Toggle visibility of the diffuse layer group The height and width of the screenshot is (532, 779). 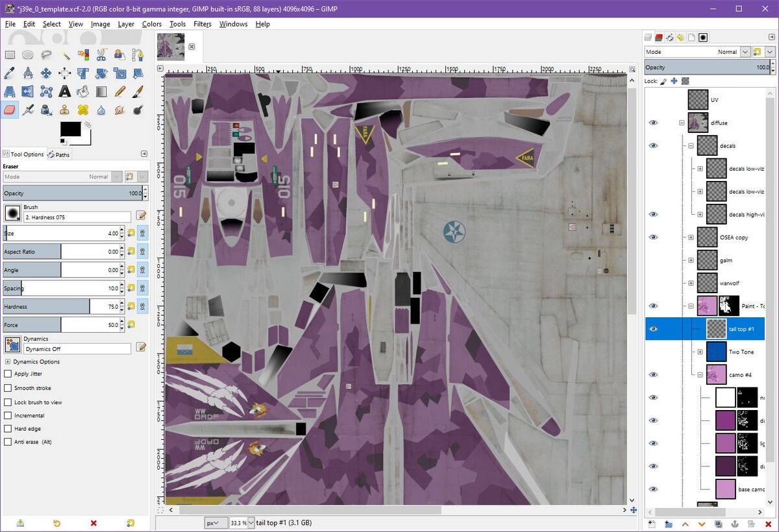[x=653, y=123]
